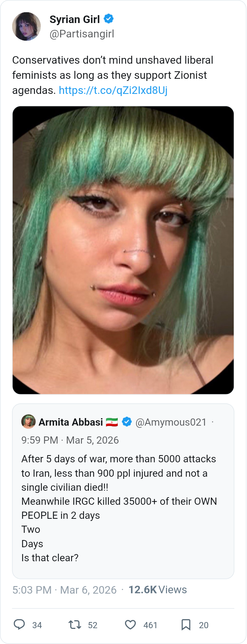This screenshot has height=644, width=247.
Task: Click the Armita Abbasi display name
Action: click(71, 422)
